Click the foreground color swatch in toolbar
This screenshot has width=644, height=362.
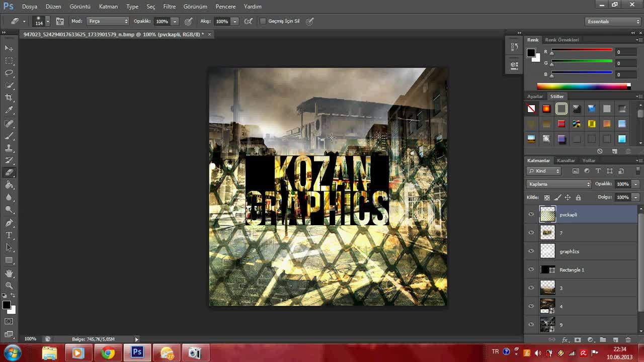click(6, 305)
